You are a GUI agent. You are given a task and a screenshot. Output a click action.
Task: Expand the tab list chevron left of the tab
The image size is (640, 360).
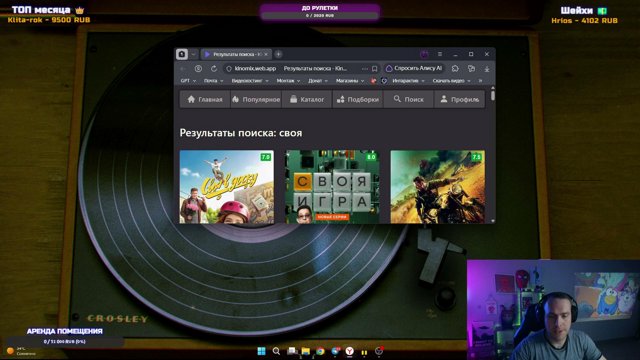tap(193, 54)
